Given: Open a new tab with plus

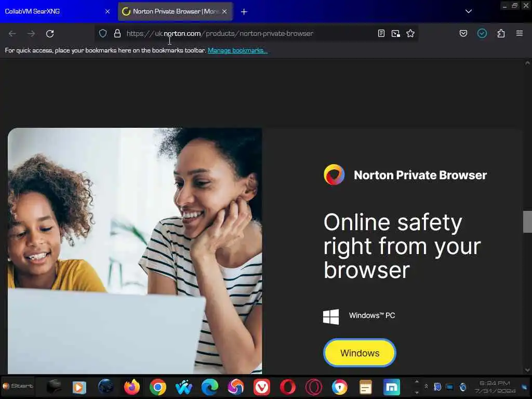Looking at the screenshot, I should coord(244,11).
